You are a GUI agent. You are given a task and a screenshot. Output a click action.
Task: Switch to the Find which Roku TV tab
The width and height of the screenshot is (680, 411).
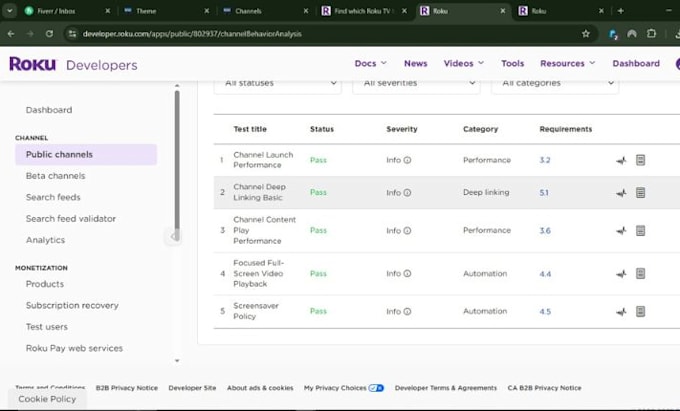(363, 11)
